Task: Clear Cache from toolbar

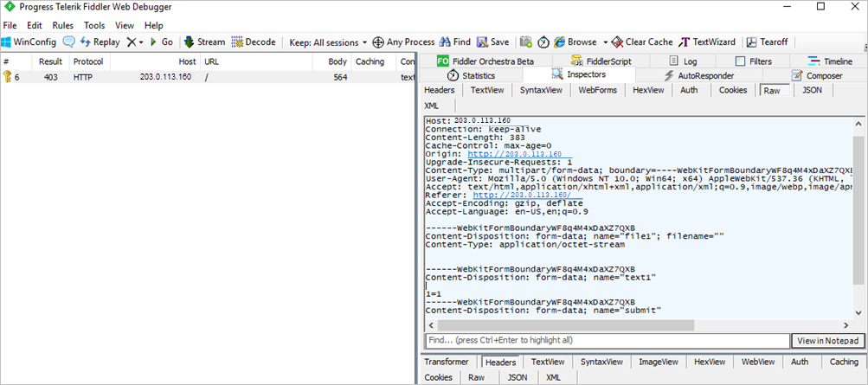Action: click(x=642, y=42)
